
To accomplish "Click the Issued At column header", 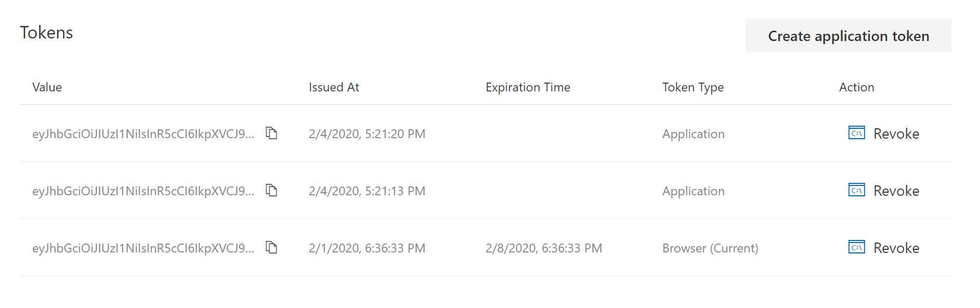I will [x=334, y=87].
